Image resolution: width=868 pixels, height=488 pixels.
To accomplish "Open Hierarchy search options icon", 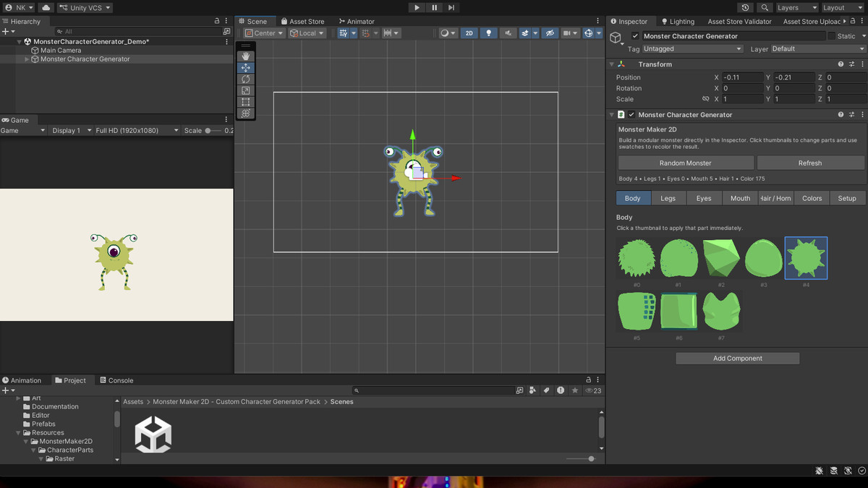I will pyautogui.click(x=226, y=32).
